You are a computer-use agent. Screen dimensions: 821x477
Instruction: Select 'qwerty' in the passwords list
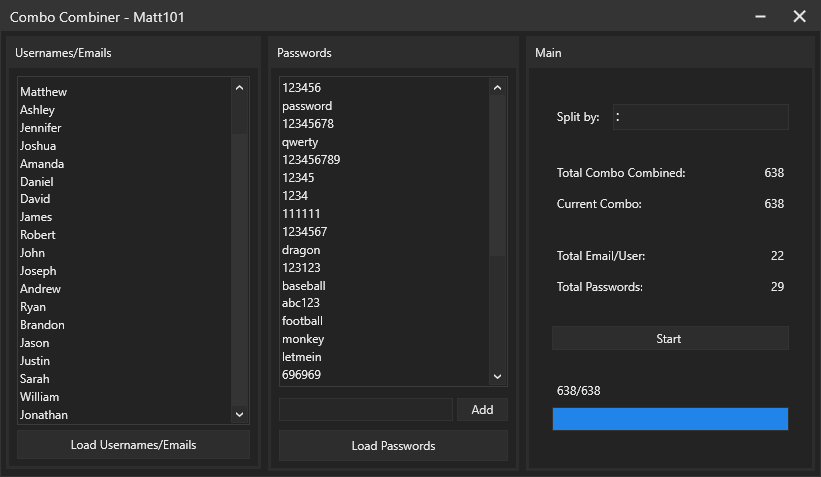point(300,142)
